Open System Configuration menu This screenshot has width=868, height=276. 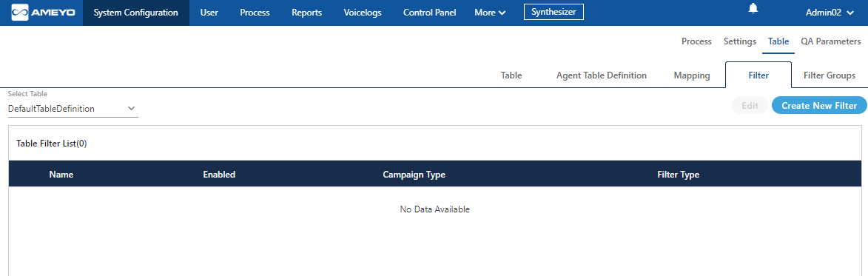[136, 13]
